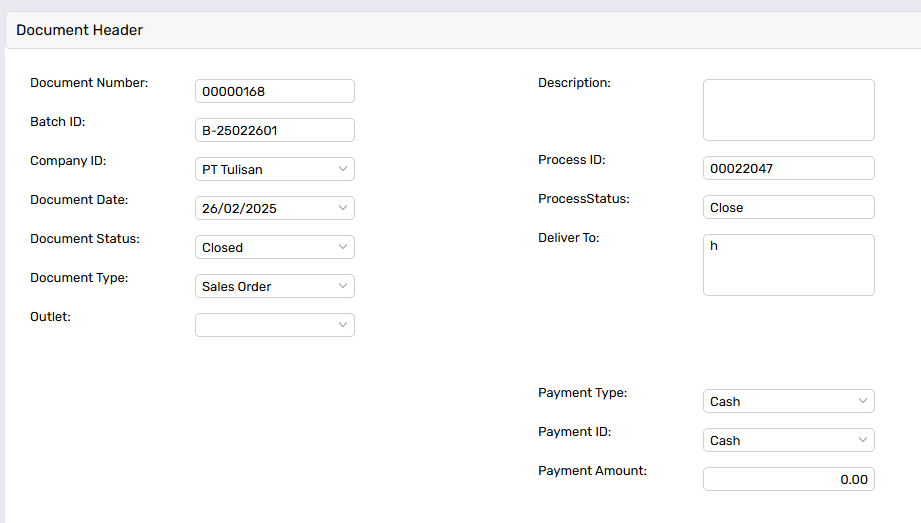Click the Document Number input field

[x=275, y=91]
